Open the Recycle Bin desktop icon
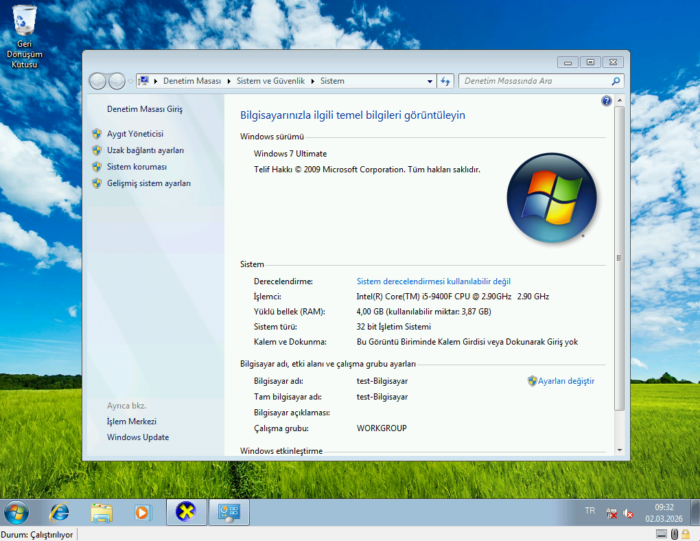Viewport: 700px width, 541px height. [x=24, y=37]
